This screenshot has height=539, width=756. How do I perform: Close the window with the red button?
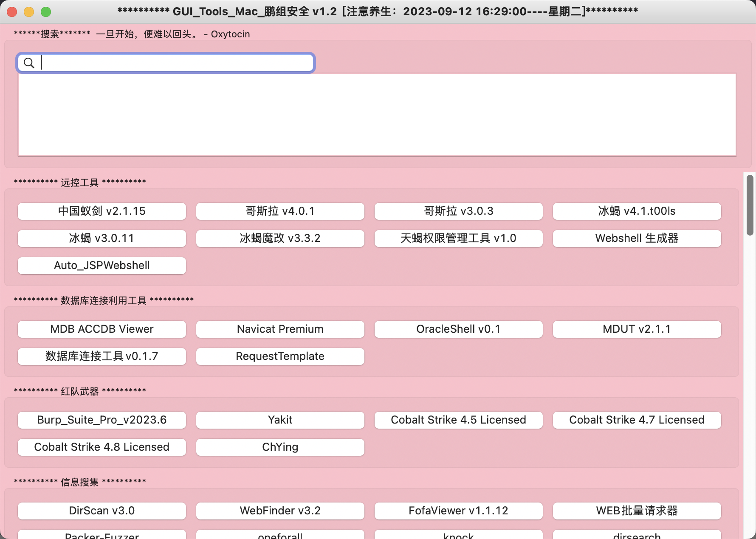pyautogui.click(x=12, y=12)
